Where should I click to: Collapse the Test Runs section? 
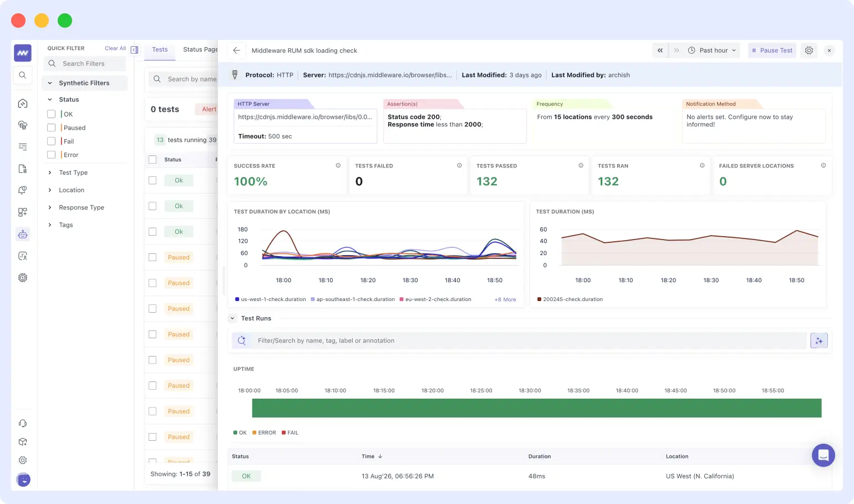point(232,318)
